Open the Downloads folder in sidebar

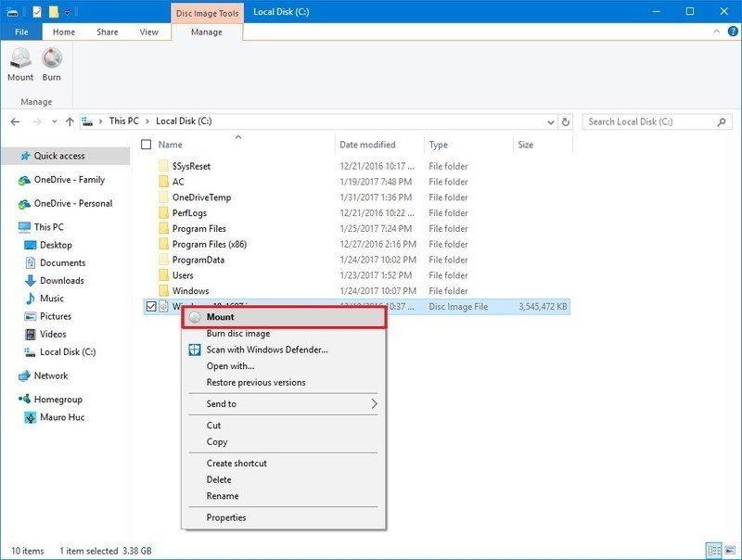pos(61,281)
